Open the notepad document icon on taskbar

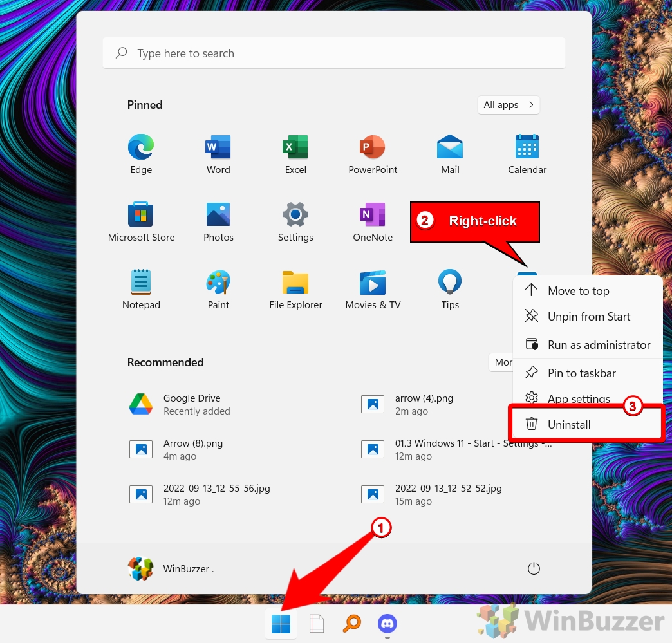316,624
